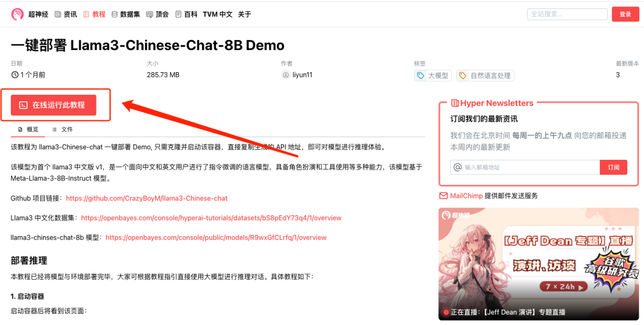
Task: Click the tag icon in the 大模型 label
Action: 420,76
